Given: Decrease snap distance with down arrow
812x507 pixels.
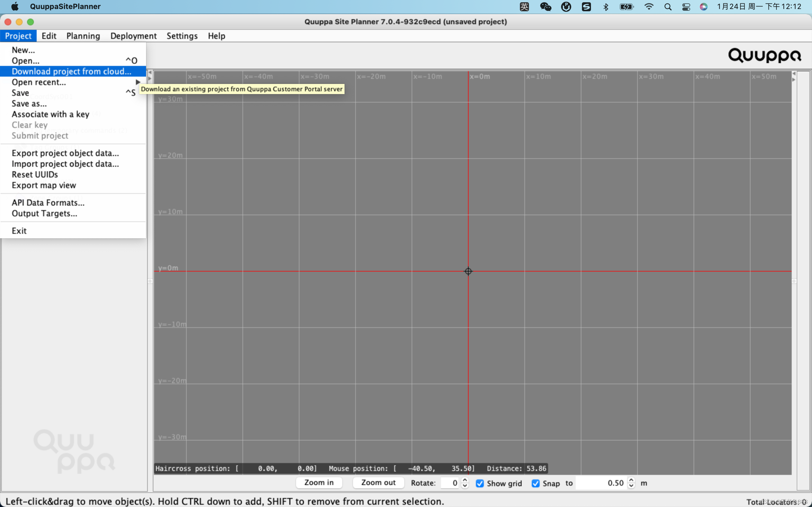Looking at the screenshot, I should tap(631, 486).
